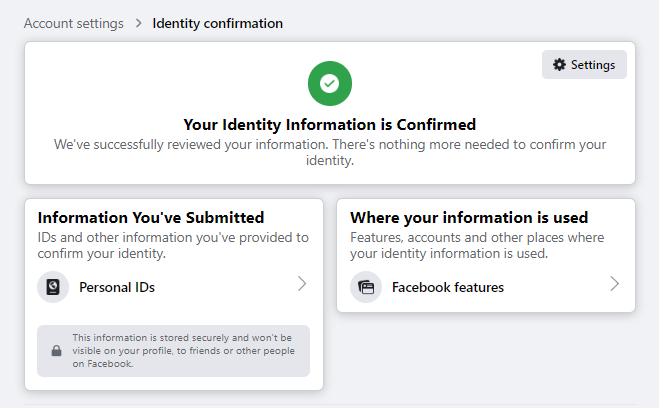Open the Facebook features row

486,287
